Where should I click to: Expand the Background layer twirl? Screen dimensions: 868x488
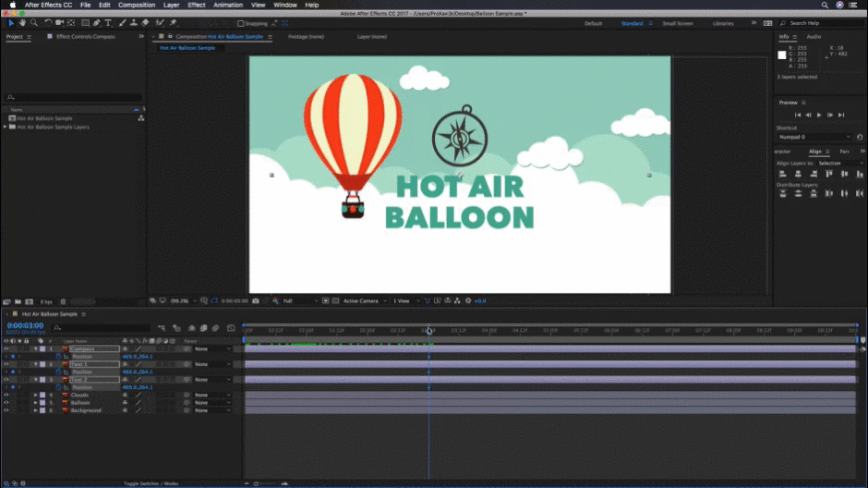(35, 410)
